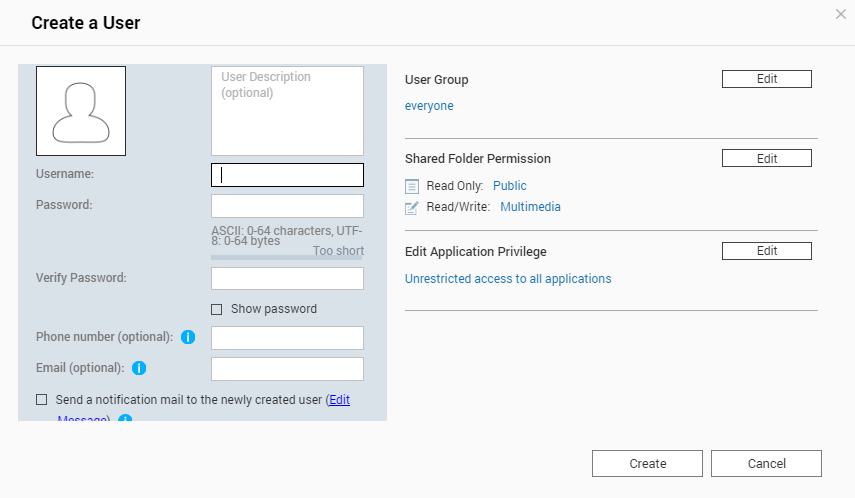Check Send a notification mail option

coord(42,399)
